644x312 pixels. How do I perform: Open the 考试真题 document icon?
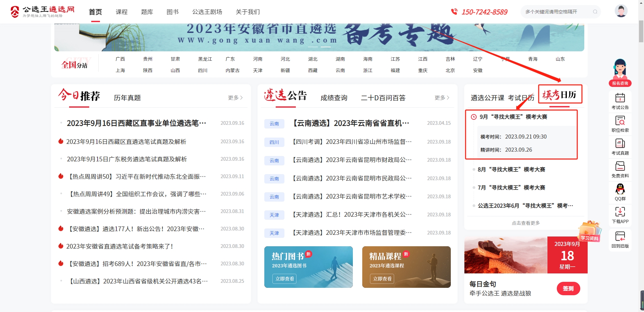(x=620, y=144)
